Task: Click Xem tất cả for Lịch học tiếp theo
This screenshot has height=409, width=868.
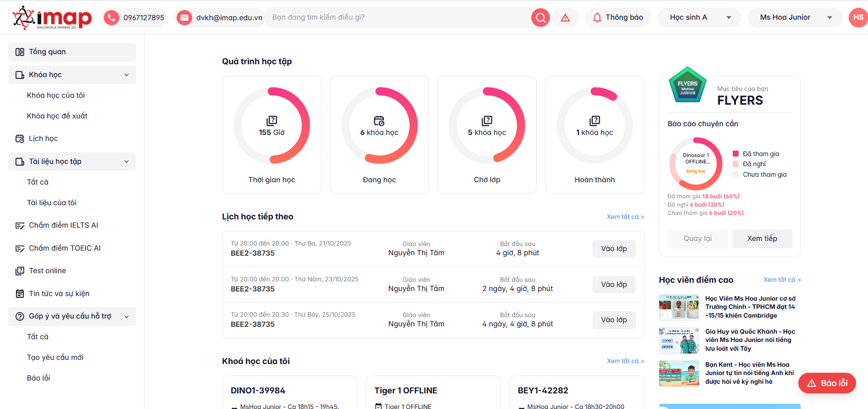Action: point(625,217)
